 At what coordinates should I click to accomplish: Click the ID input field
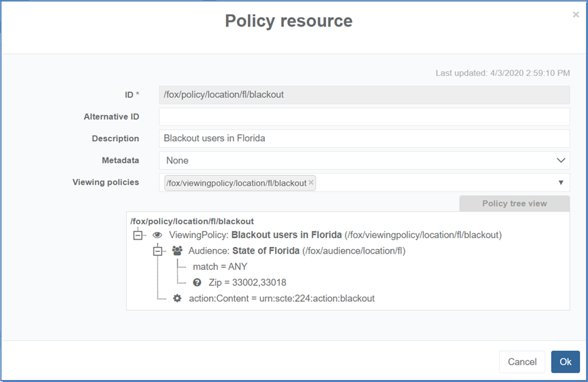(364, 95)
